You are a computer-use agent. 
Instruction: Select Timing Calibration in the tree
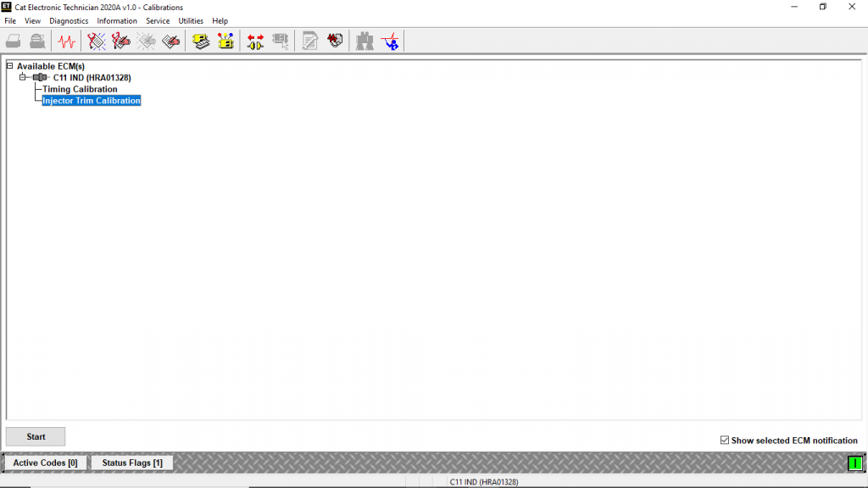pos(80,89)
